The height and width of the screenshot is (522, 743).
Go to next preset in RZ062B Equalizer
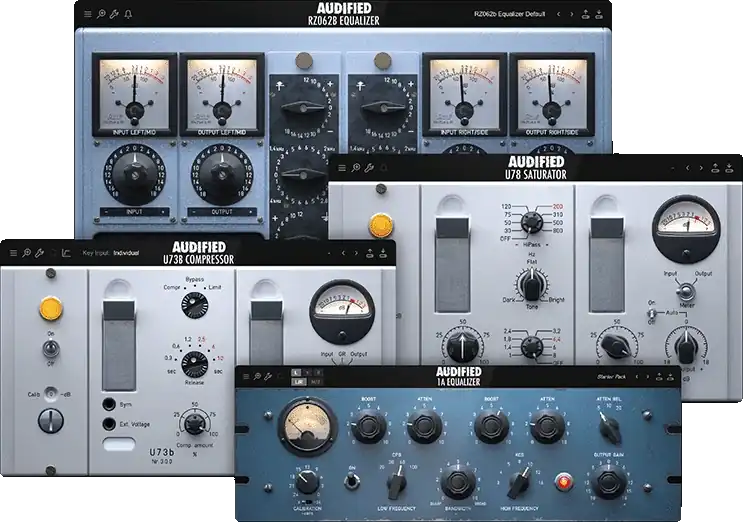coord(572,14)
